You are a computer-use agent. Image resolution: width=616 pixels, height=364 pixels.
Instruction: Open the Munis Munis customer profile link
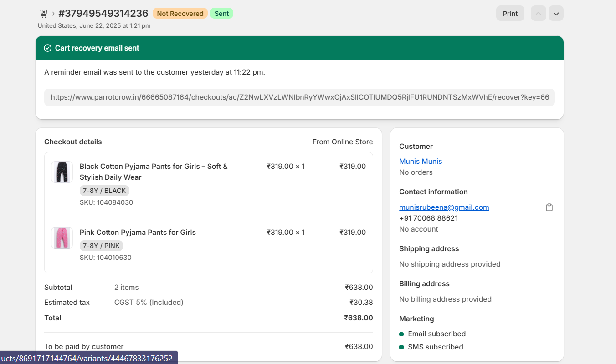(420, 162)
